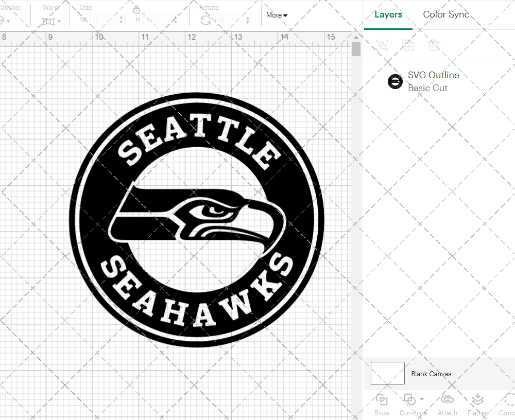The height and width of the screenshot is (420, 515).
Task: Click the Rotate icon in toolbar
Action: click(x=205, y=21)
